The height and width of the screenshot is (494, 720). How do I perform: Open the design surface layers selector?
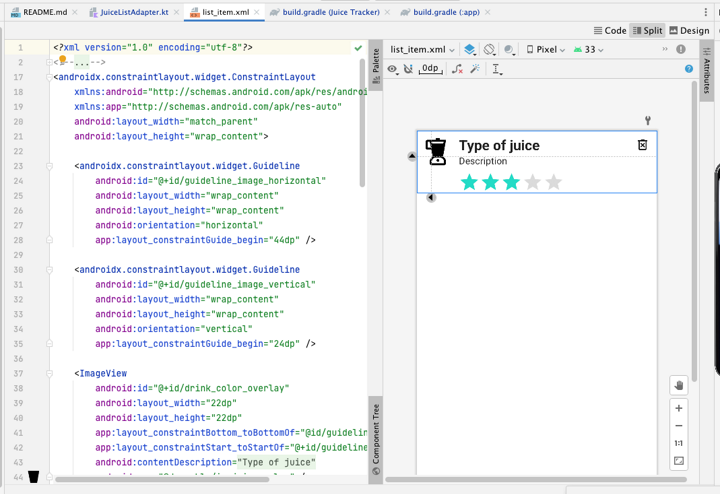coord(470,49)
